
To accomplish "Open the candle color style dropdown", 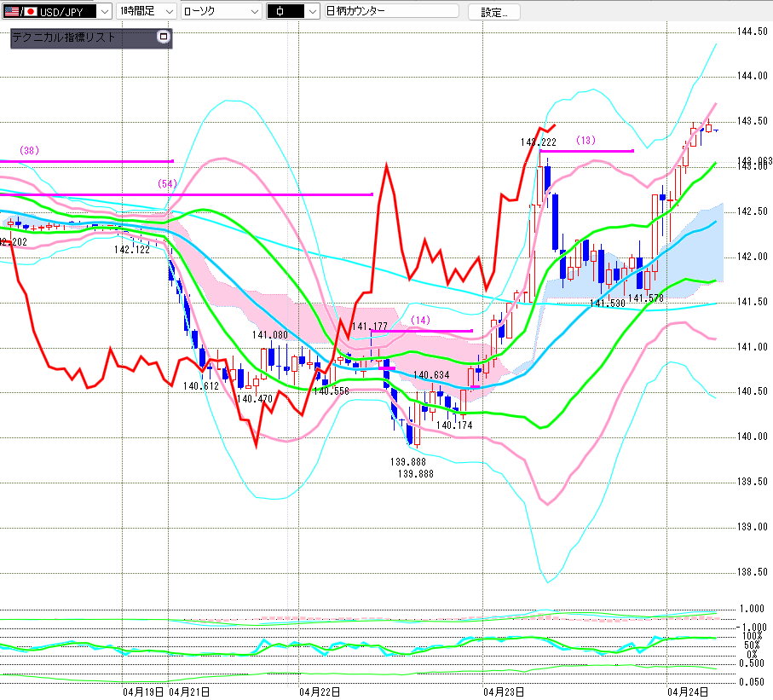I will click(293, 11).
